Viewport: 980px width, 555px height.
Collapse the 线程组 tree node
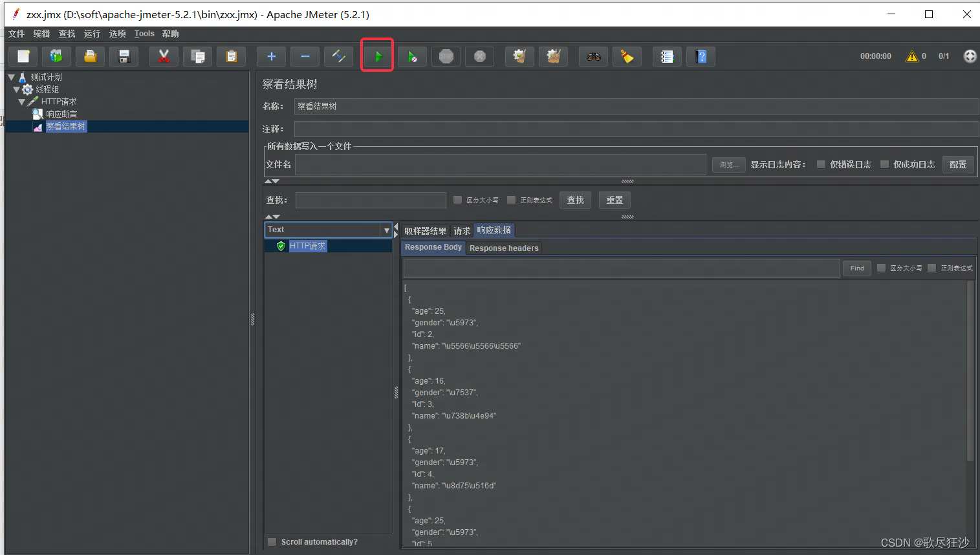(x=16, y=89)
